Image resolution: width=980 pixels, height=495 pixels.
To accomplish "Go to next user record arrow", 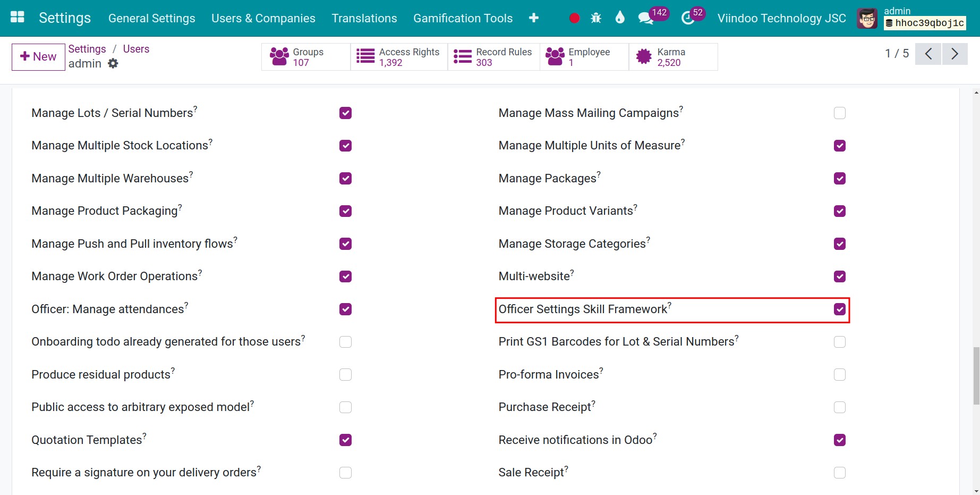I will point(955,54).
